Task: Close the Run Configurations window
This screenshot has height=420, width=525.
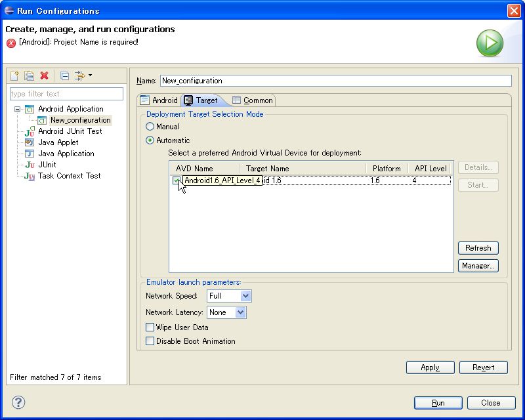Action: 514,10
